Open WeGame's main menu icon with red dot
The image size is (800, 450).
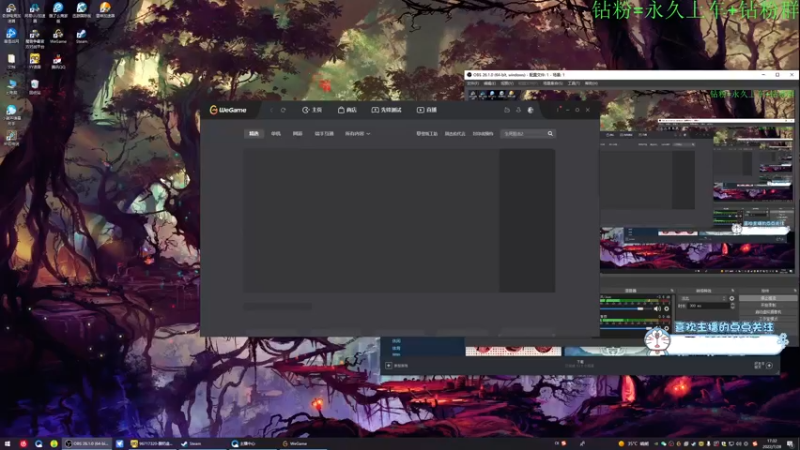[559, 110]
